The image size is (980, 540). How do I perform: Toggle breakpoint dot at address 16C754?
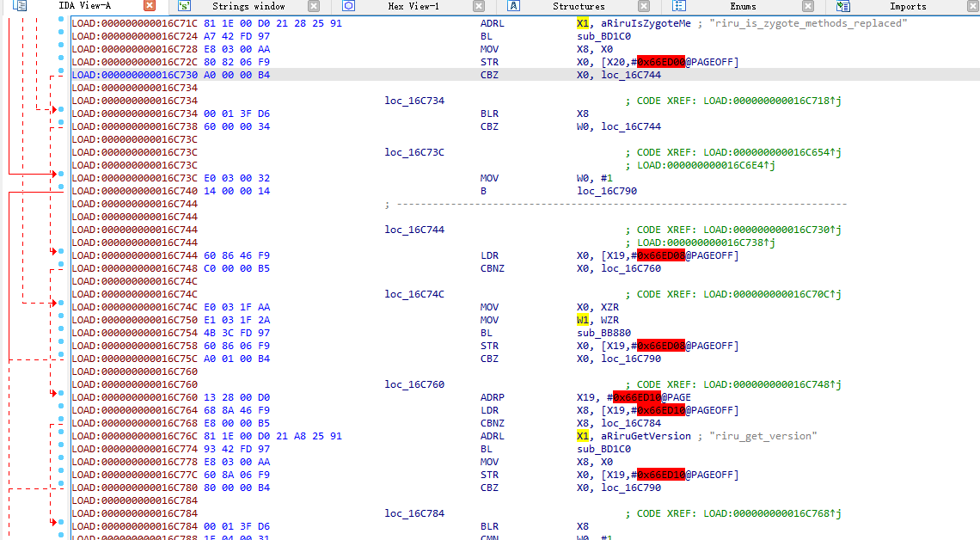[61, 333]
